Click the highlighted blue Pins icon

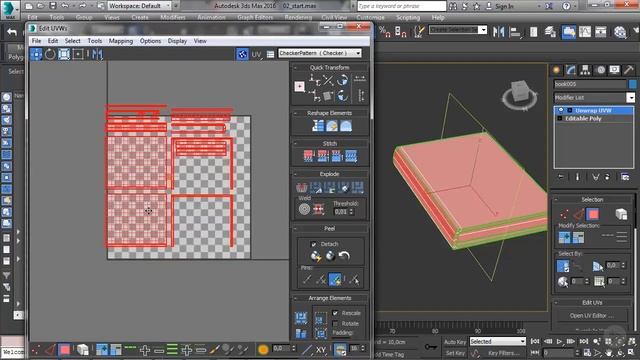(335, 280)
